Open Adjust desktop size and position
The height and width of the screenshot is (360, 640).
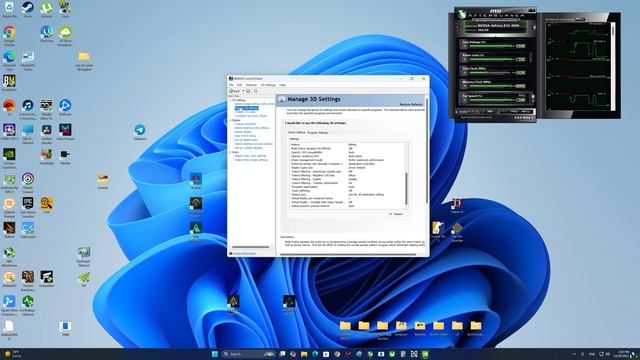(x=254, y=144)
